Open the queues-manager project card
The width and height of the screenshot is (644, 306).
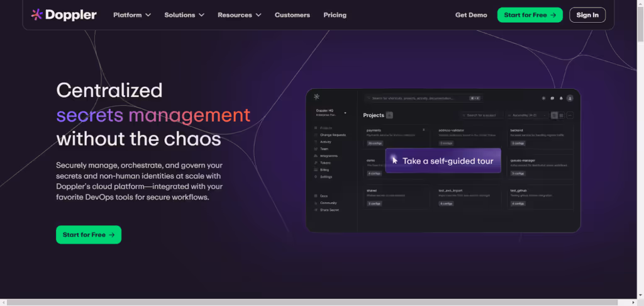(x=540, y=167)
